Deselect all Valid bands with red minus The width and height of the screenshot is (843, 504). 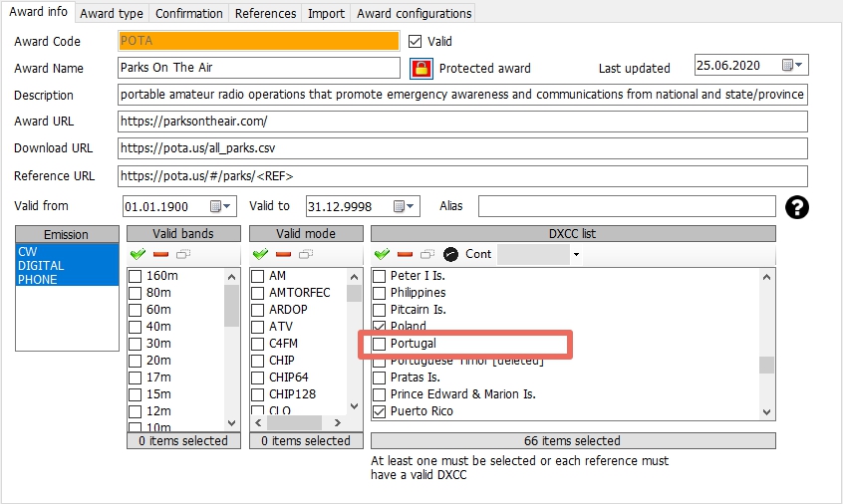(x=160, y=254)
